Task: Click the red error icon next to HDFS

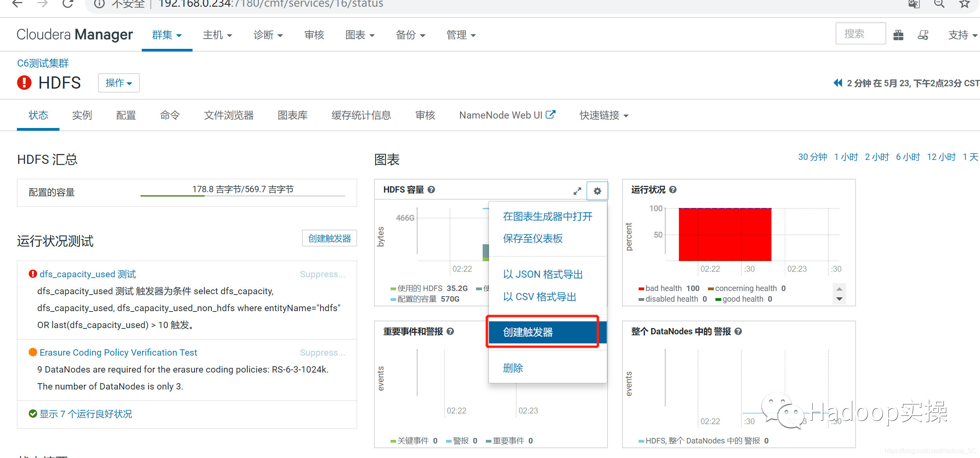Action: click(x=24, y=83)
